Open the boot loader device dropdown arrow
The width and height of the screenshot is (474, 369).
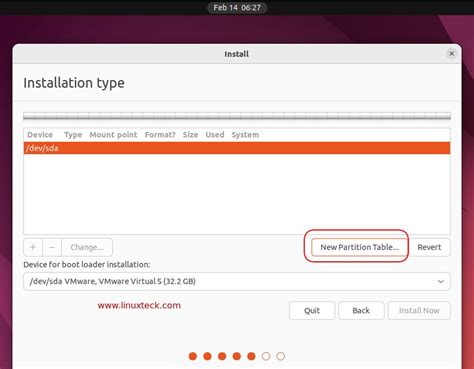point(441,281)
